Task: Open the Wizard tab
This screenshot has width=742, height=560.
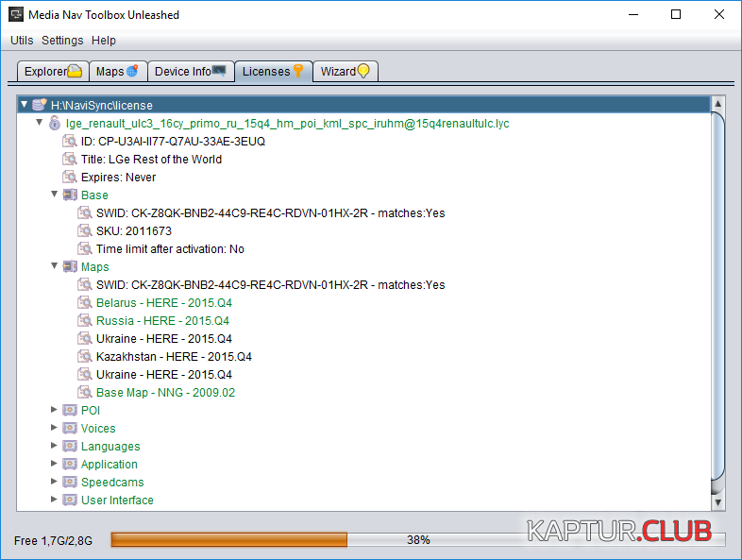Action: coord(345,72)
